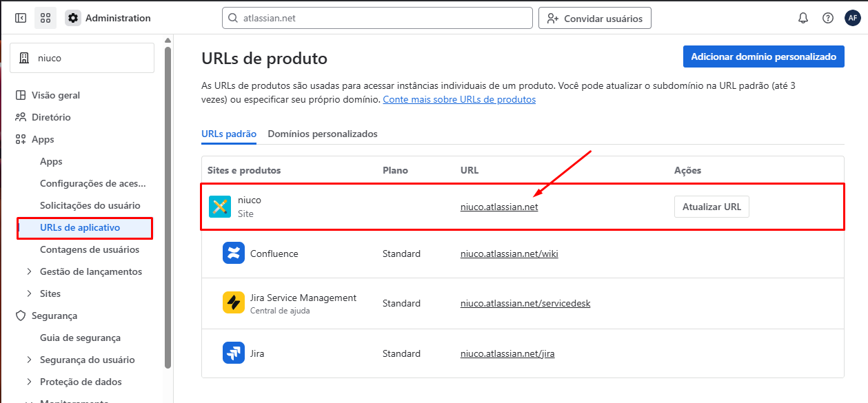Click the Standard plan cell in the Jira row
868x403 pixels.
click(401, 353)
